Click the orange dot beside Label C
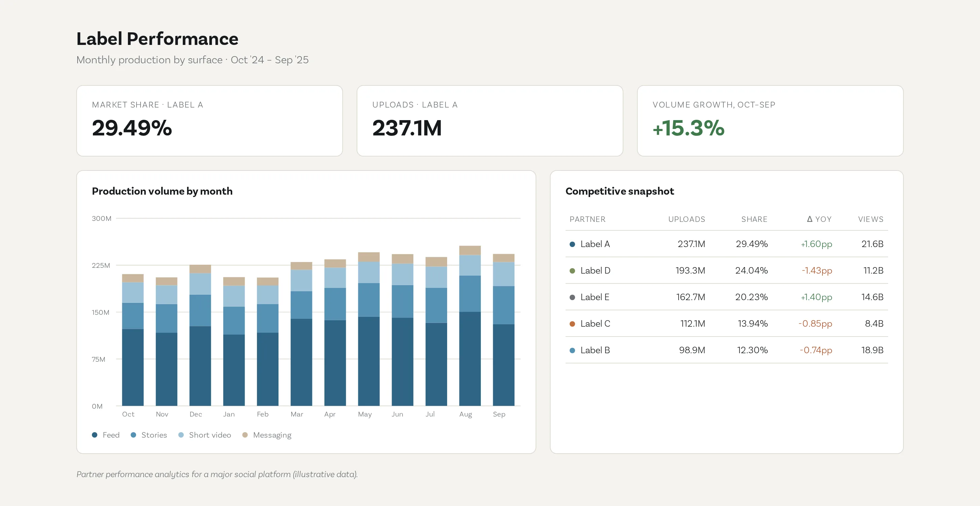 pos(572,324)
